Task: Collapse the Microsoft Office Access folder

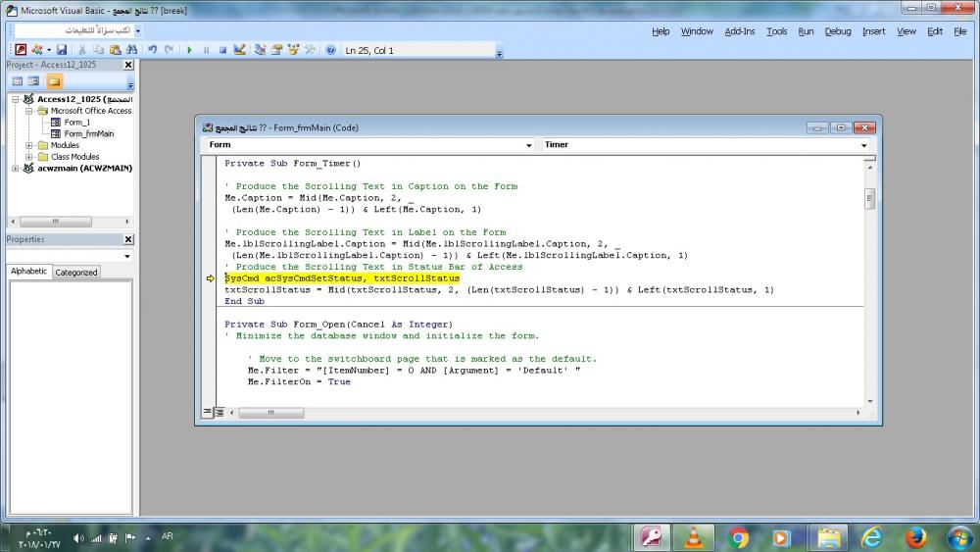Action: pos(28,111)
